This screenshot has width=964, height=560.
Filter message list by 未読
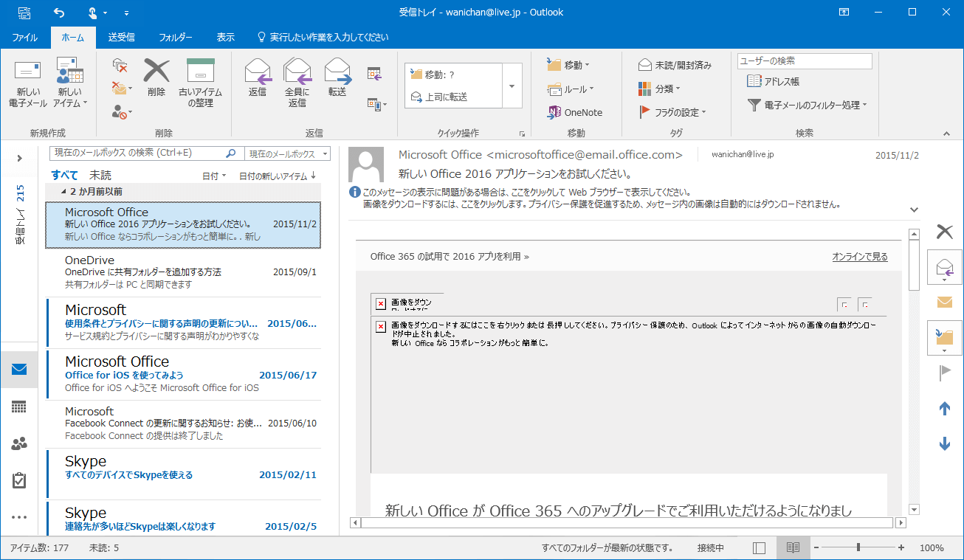coord(100,176)
